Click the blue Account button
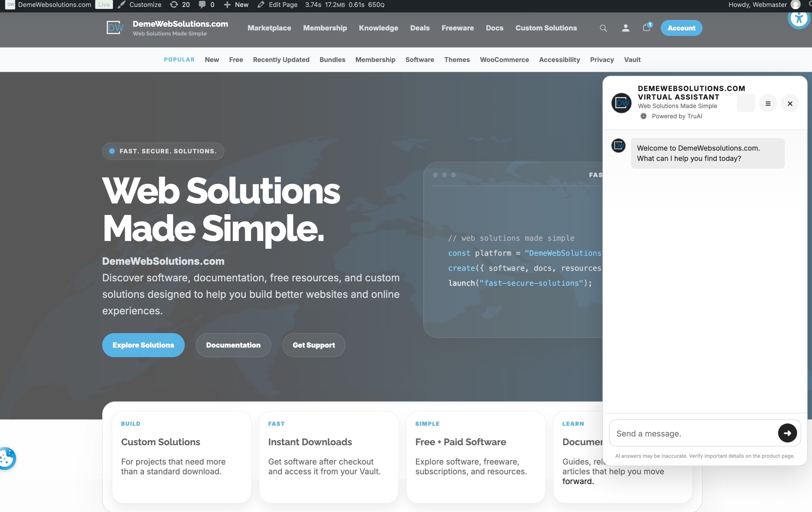 tap(681, 28)
